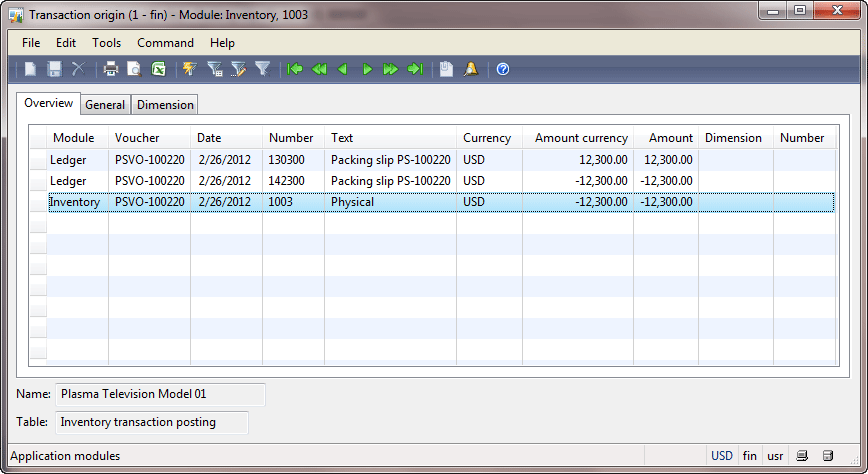Click the Amount currency column header
The height and width of the screenshot is (474, 868).
coord(578,138)
